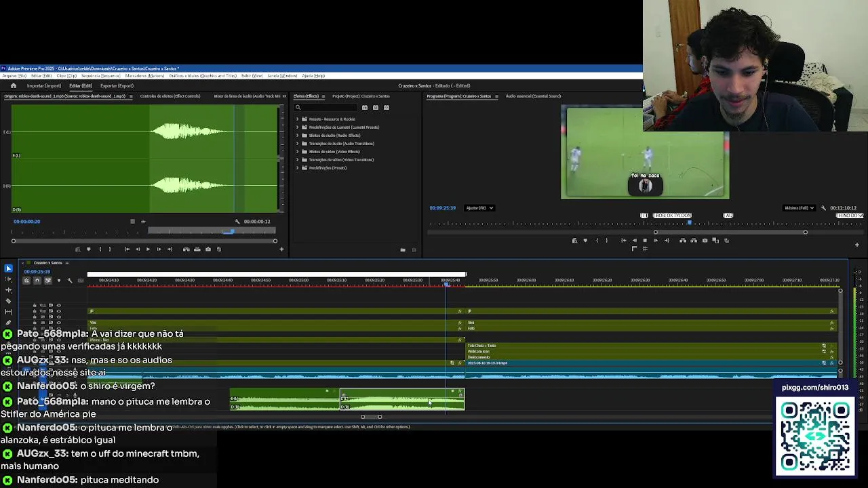
Task: Click timeline timecode 00:09:25:39
Action: tap(37, 272)
